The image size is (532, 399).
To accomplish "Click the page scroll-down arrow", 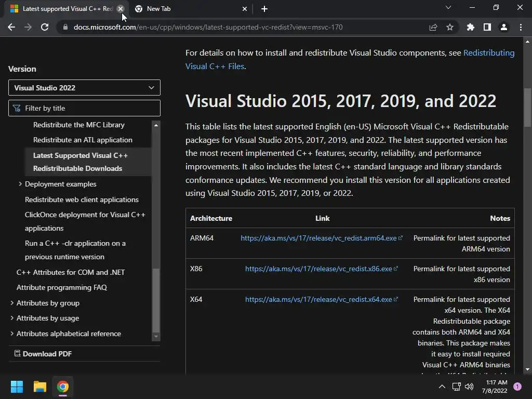I will click(x=527, y=369).
